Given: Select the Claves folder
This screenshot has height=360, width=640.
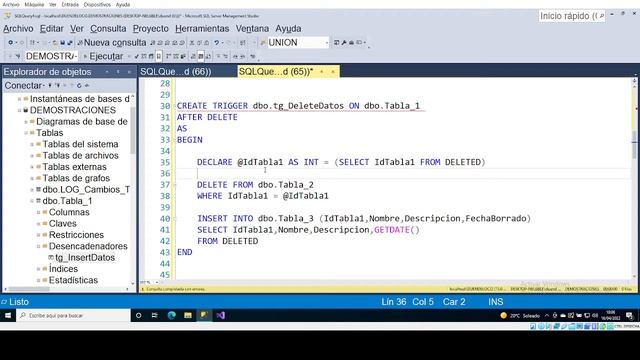Looking at the screenshot, I should coord(62,224).
